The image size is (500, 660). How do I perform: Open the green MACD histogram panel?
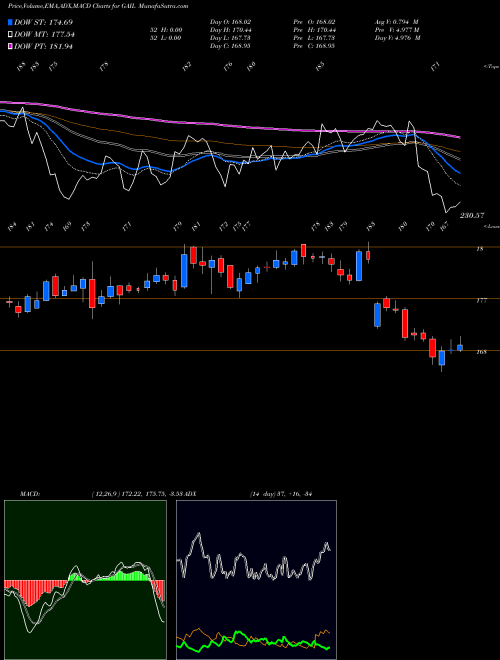(85, 580)
